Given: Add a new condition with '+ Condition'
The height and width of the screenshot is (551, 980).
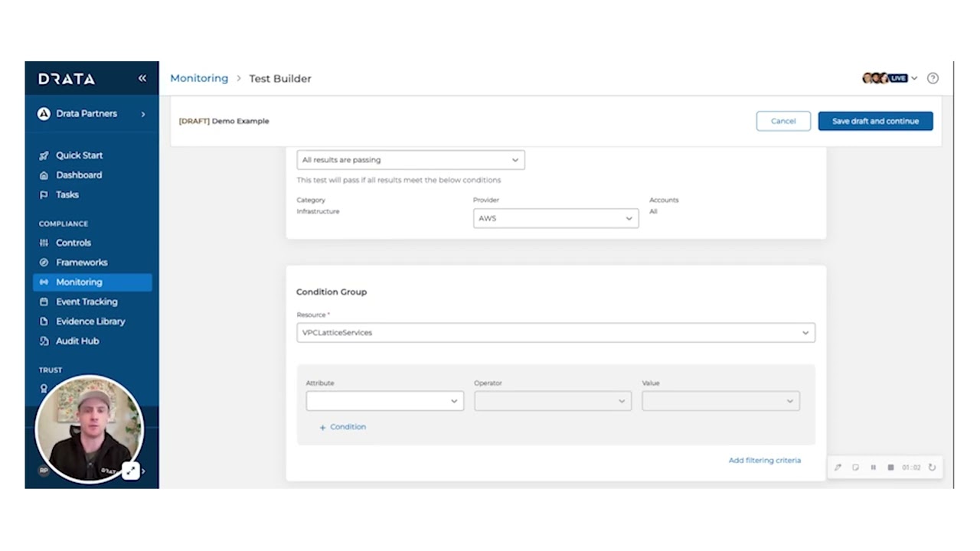Looking at the screenshot, I should pyautogui.click(x=342, y=427).
